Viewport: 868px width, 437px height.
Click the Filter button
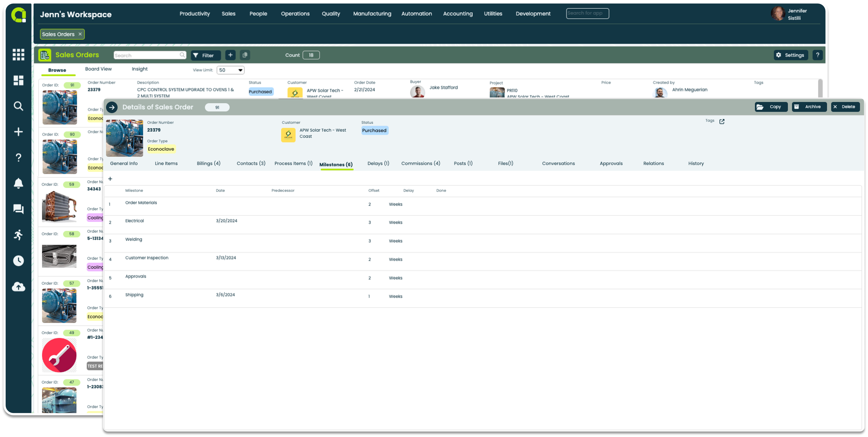(x=206, y=55)
